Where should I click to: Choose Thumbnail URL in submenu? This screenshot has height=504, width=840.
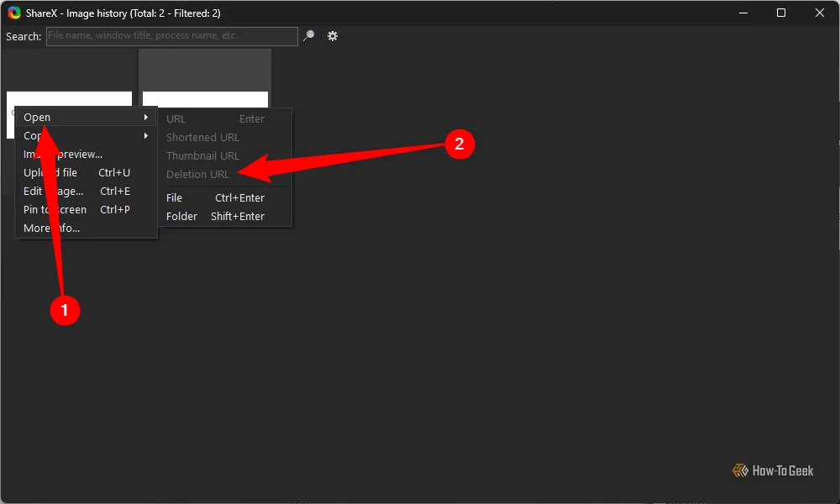click(x=202, y=156)
